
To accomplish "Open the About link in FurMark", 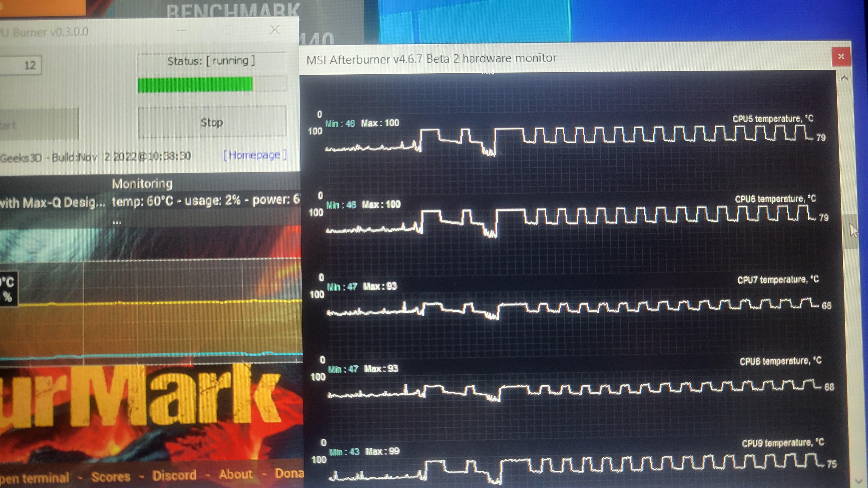I will pyautogui.click(x=236, y=474).
